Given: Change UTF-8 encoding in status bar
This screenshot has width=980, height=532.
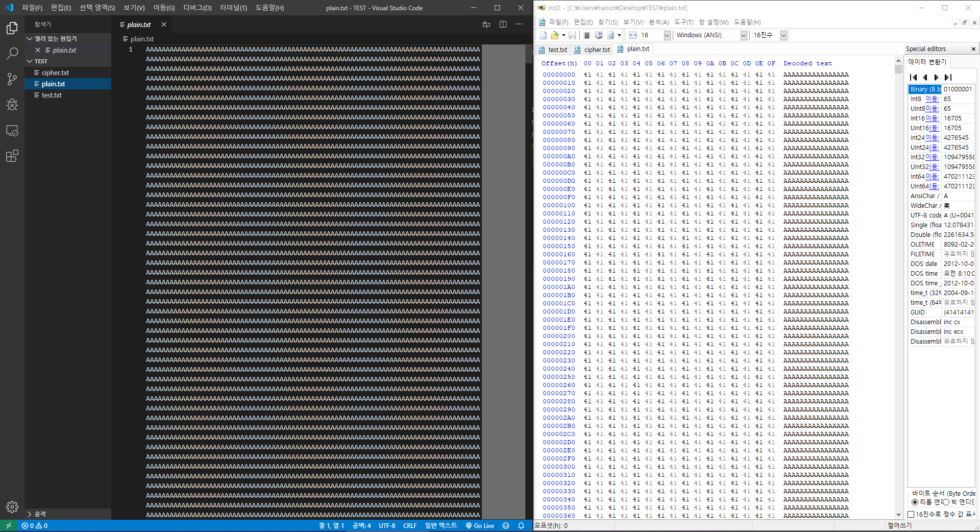Looking at the screenshot, I should click(x=387, y=525).
